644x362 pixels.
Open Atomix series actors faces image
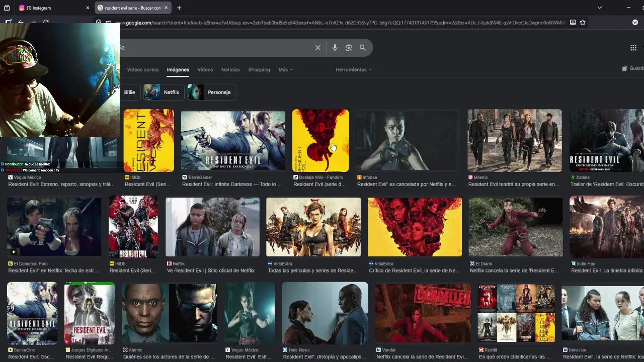(170, 313)
